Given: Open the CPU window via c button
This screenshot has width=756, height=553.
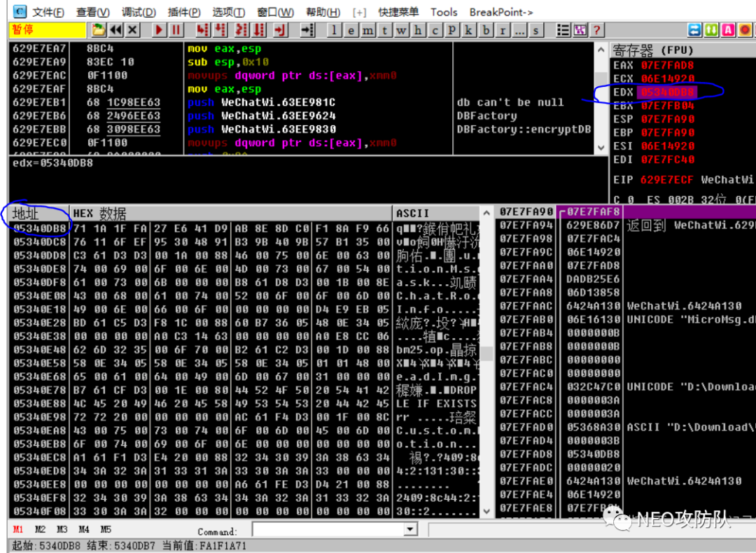Looking at the screenshot, I should coord(435,30).
